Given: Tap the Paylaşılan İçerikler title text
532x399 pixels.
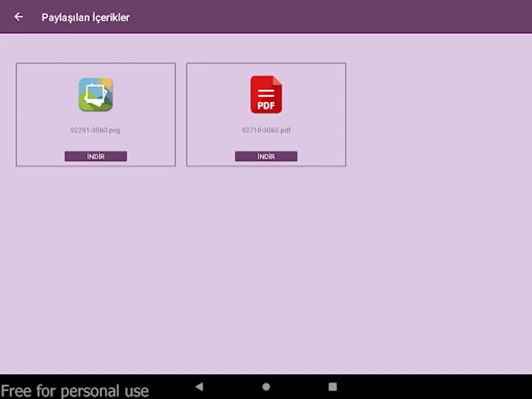Looking at the screenshot, I should point(86,17).
